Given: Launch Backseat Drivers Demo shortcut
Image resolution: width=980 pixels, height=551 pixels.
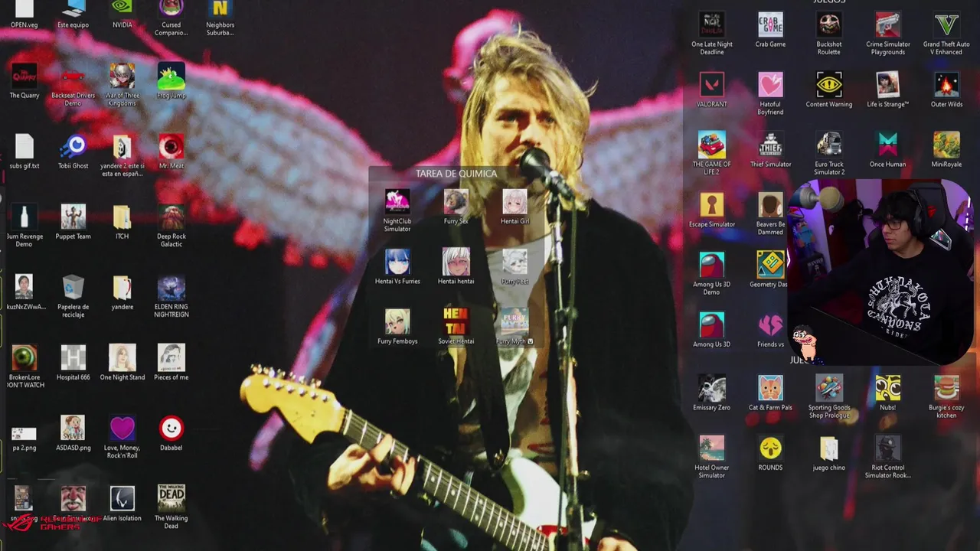Looking at the screenshot, I should click(x=73, y=77).
